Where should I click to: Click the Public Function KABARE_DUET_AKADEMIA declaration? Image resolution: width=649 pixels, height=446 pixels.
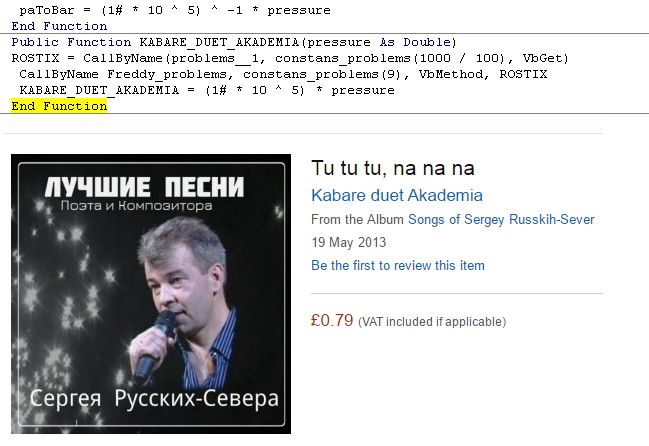(234, 42)
